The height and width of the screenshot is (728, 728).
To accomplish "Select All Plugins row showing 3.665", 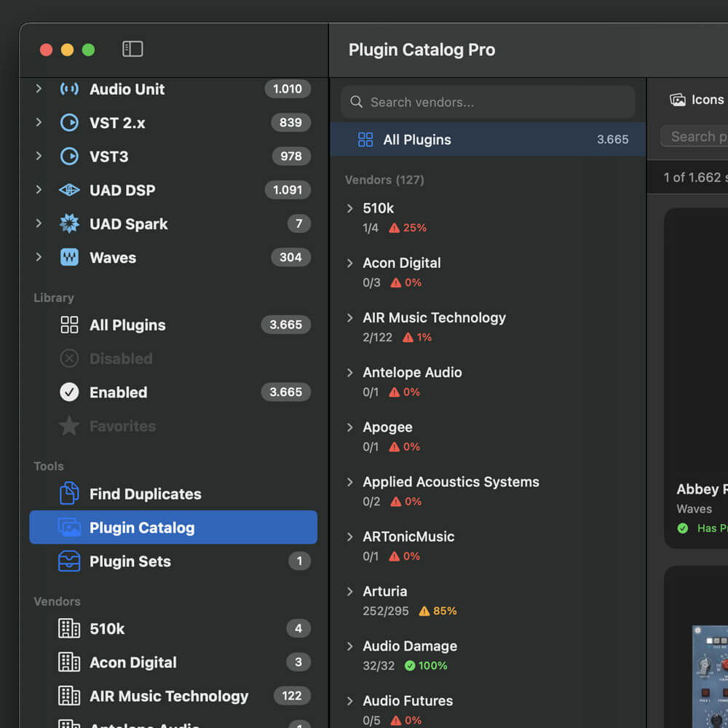I will click(x=488, y=140).
